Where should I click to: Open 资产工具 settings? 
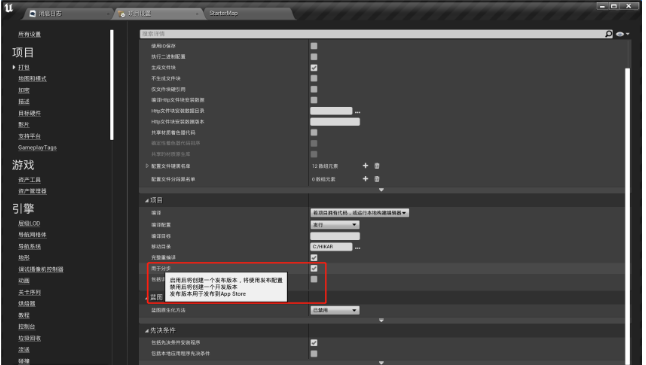[x=29, y=180]
